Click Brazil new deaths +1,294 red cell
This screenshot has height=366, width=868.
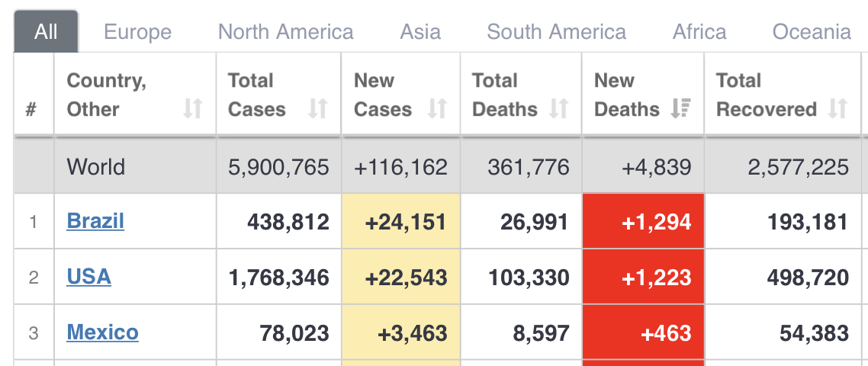(643, 221)
